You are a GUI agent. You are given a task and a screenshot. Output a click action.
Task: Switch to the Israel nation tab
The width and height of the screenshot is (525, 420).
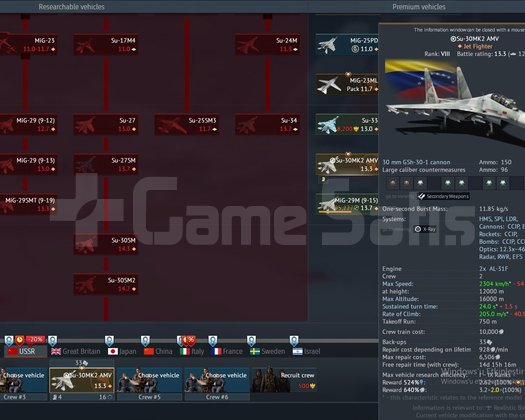pyautogui.click(x=306, y=351)
